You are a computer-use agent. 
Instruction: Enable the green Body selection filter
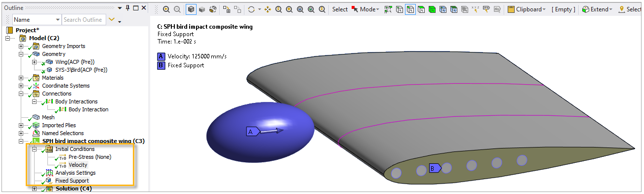[432, 9]
